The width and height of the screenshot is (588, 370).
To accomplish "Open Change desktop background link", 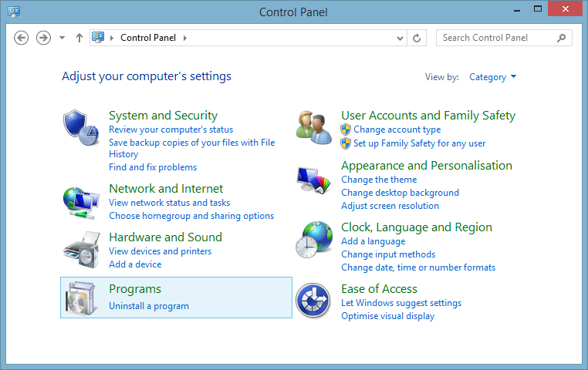I will tap(400, 193).
